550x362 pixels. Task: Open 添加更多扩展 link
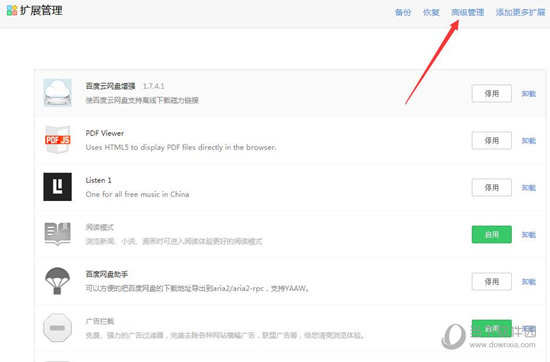point(521,12)
